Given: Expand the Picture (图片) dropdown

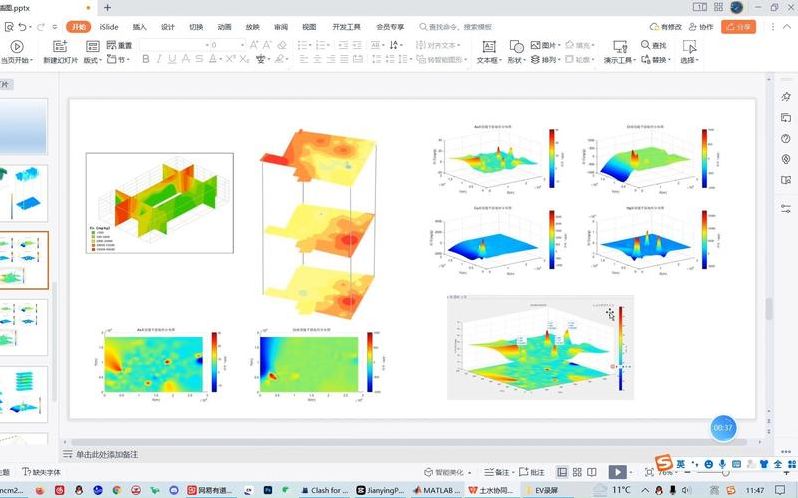Looking at the screenshot, I should point(558,46).
